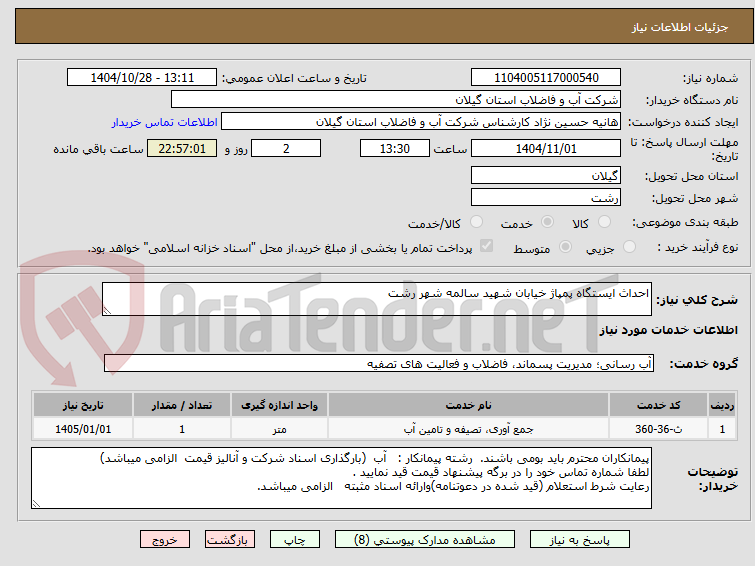Click the شماره نیاز field 1104005117000540
Viewport: 755px width, 566px height.
click(x=546, y=77)
